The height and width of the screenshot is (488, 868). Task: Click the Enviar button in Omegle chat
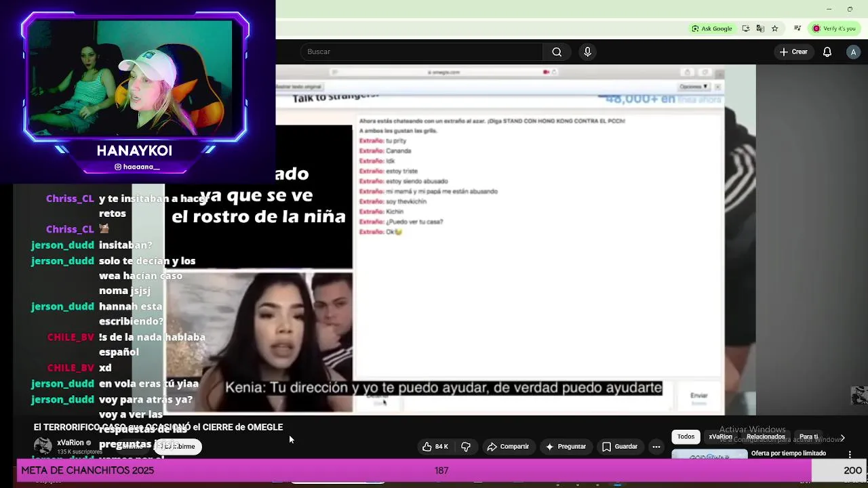[x=698, y=396]
